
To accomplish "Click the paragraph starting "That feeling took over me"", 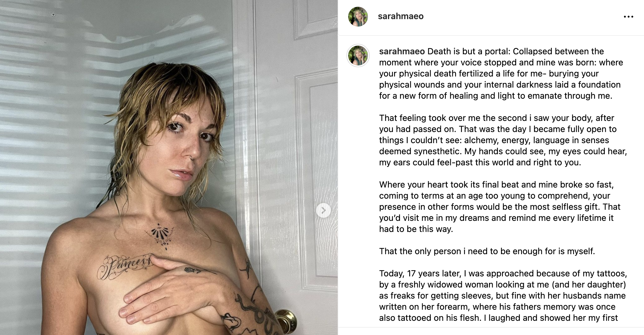I will pos(503,140).
